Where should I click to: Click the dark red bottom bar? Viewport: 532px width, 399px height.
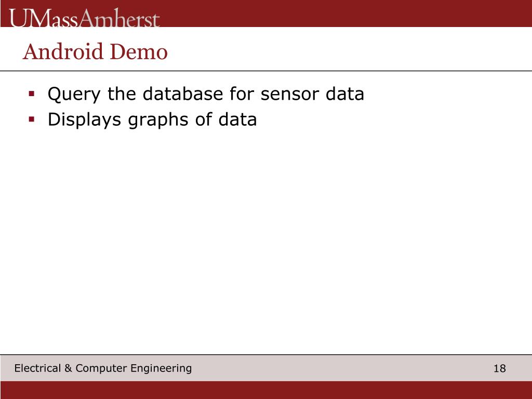pos(266,390)
